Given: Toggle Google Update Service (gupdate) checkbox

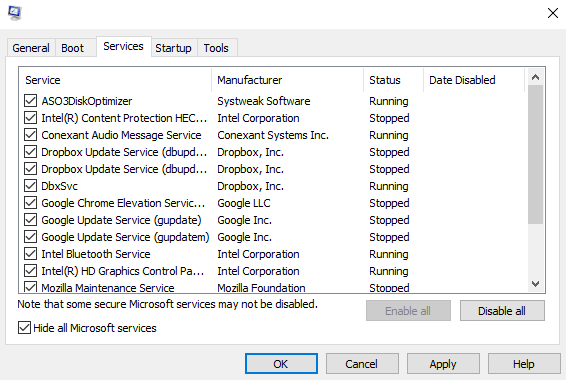Looking at the screenshot, I should (31, 220).
